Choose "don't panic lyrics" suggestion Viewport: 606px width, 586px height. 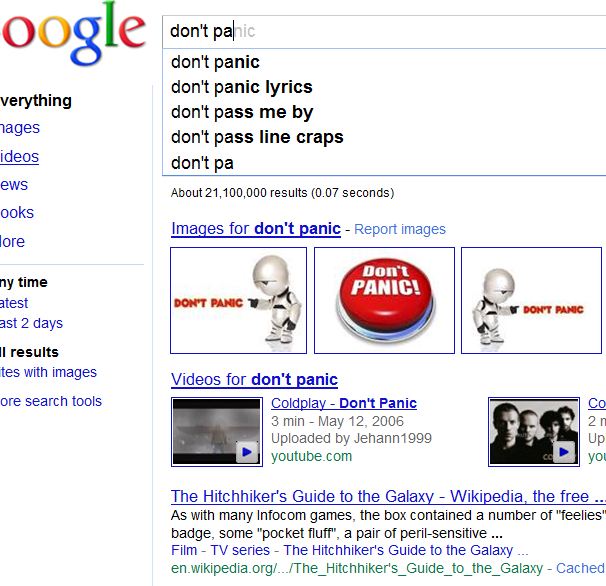[241, 87]
